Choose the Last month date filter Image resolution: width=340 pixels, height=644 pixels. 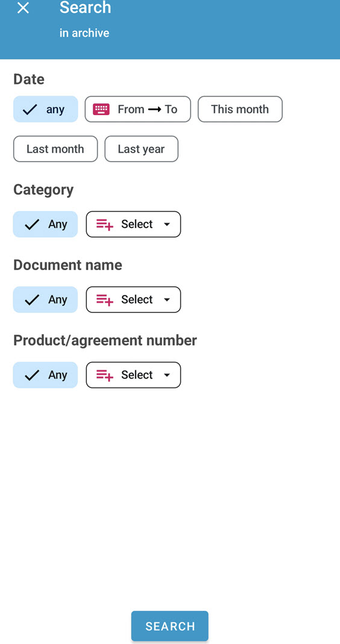55,149
